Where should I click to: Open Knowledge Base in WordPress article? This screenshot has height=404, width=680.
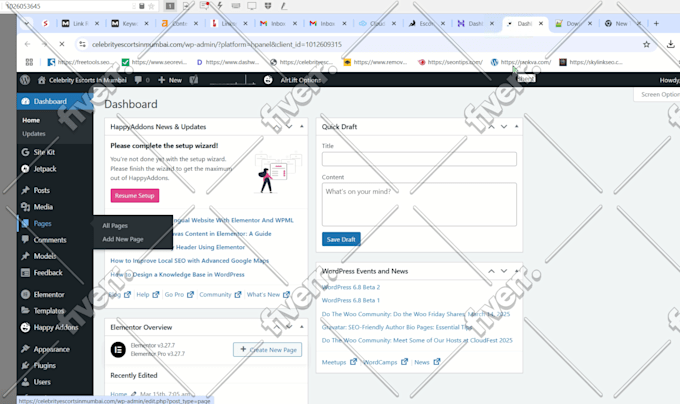pos(177,274)
